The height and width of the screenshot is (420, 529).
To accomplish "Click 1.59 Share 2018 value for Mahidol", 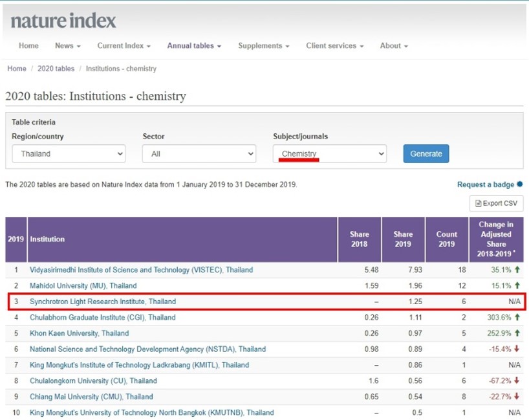I will click(x=371, y=285).
